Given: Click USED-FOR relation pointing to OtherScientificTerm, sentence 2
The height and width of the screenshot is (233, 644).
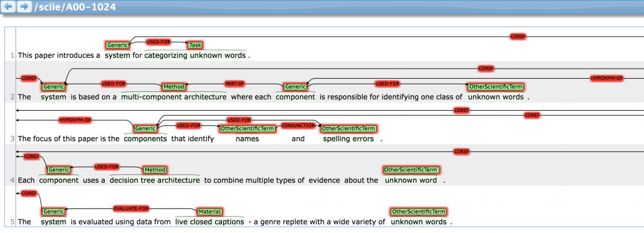Looking at the screenshot, I should pos(387,84).
